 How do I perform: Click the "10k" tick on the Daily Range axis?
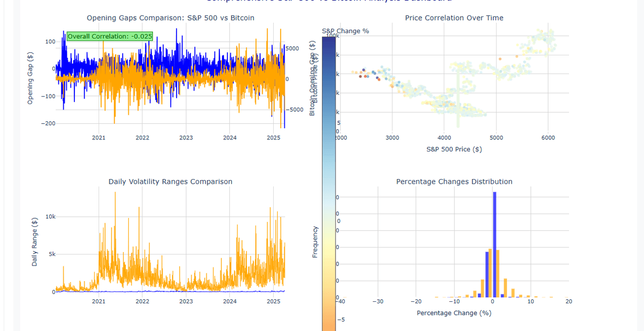coord(50,217)
